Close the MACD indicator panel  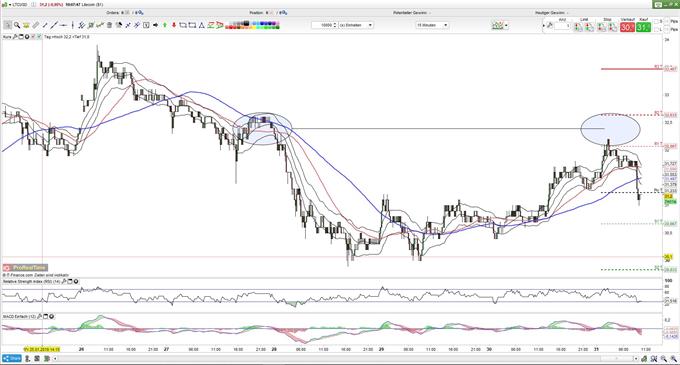(x=52, y=316)
